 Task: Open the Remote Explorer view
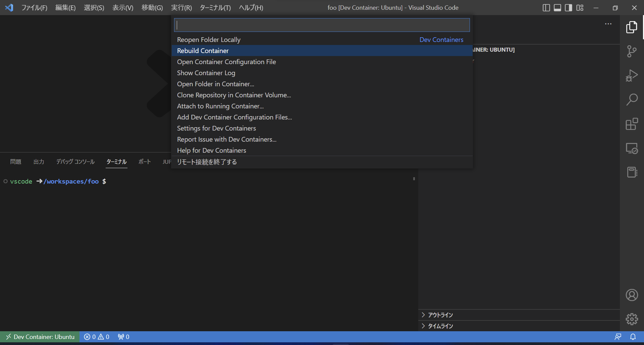tap(632, 148)
